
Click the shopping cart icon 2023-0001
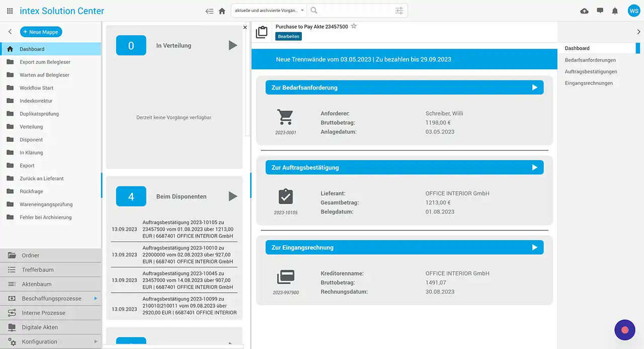tap(285, 117)
